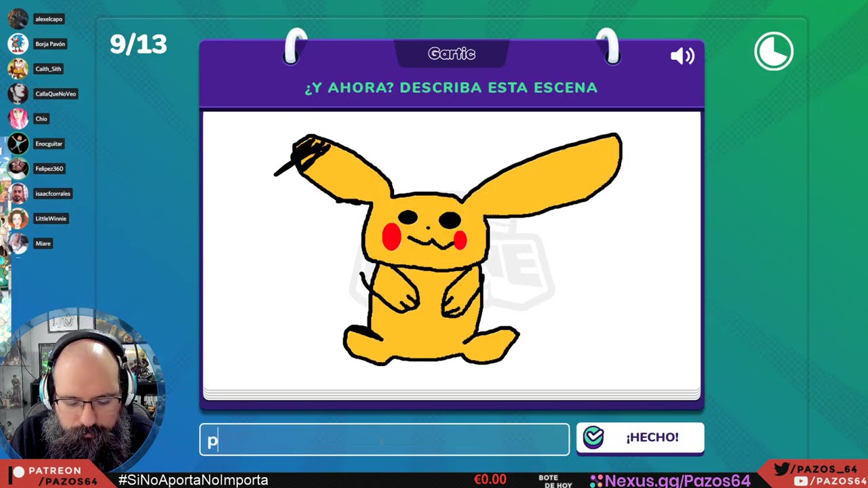Click the checkmark icon on ¡HECHO! button
This screenshot has width=868, height=488.
click(x=593, y=437)
